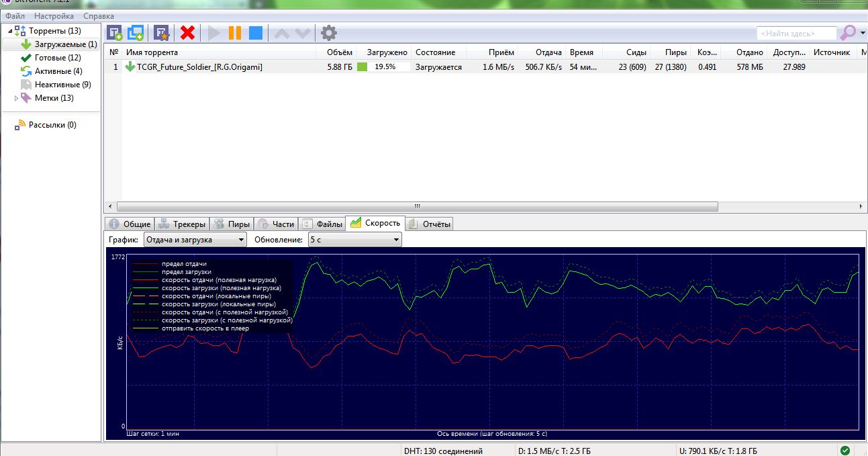Remove torrent using red X icon
The height and width of the screenshot is (456, 868).
click(188, 32)
